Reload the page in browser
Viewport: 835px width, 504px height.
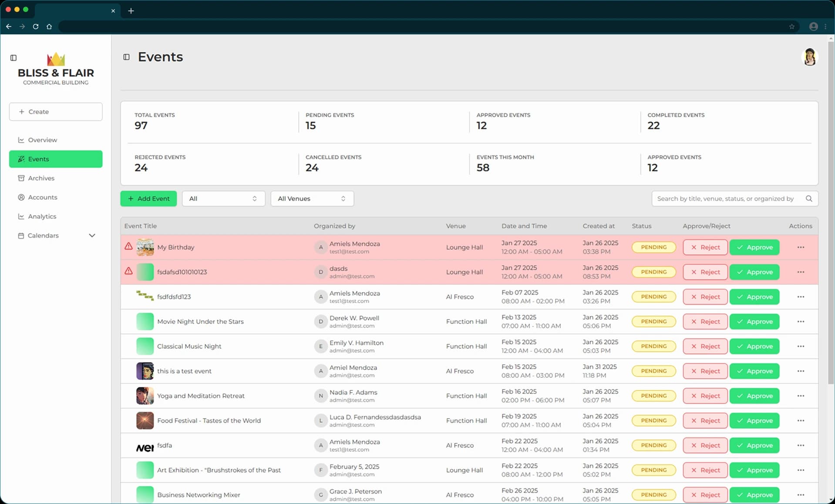pos(36,27)
